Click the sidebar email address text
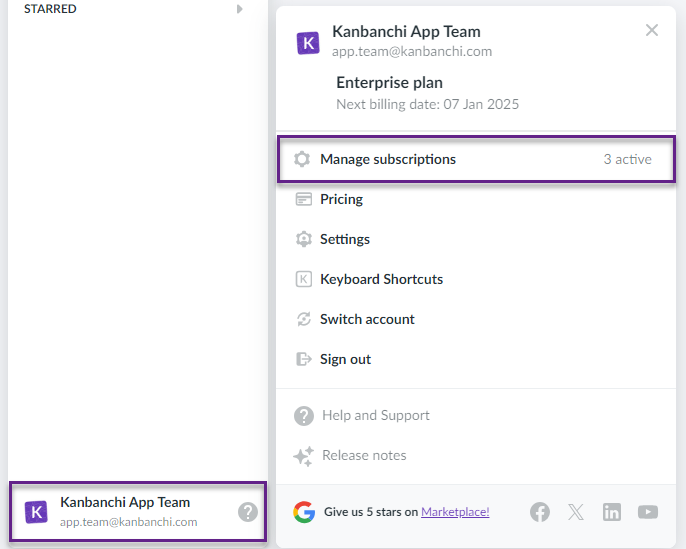686x549 pixels. [x=129, y=522]
